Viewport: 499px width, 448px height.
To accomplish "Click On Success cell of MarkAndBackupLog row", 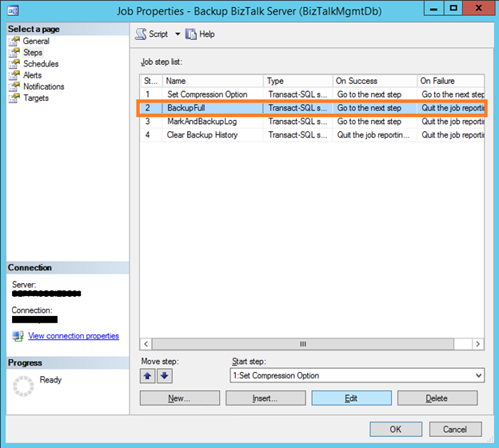I will click(374, 122).
